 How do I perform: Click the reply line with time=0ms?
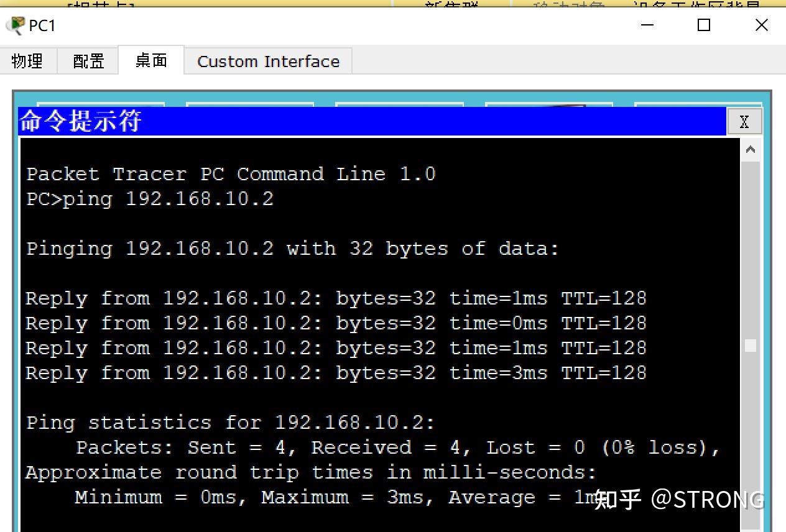point(336,323)
